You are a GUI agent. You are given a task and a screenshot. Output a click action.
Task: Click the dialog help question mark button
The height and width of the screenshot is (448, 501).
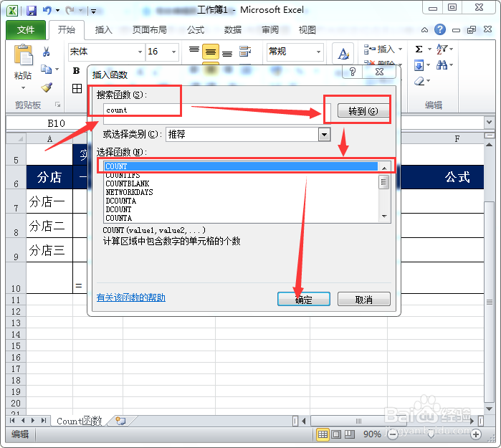352,72
